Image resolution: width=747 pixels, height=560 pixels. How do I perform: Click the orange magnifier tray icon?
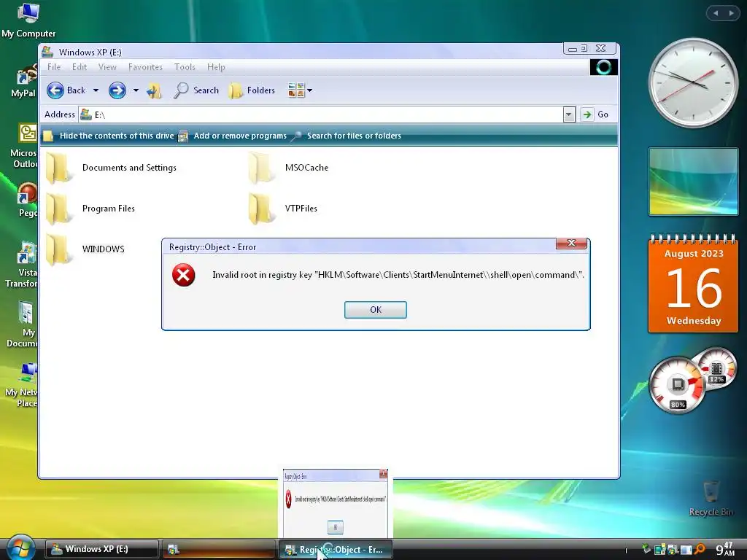coord(700,550)
